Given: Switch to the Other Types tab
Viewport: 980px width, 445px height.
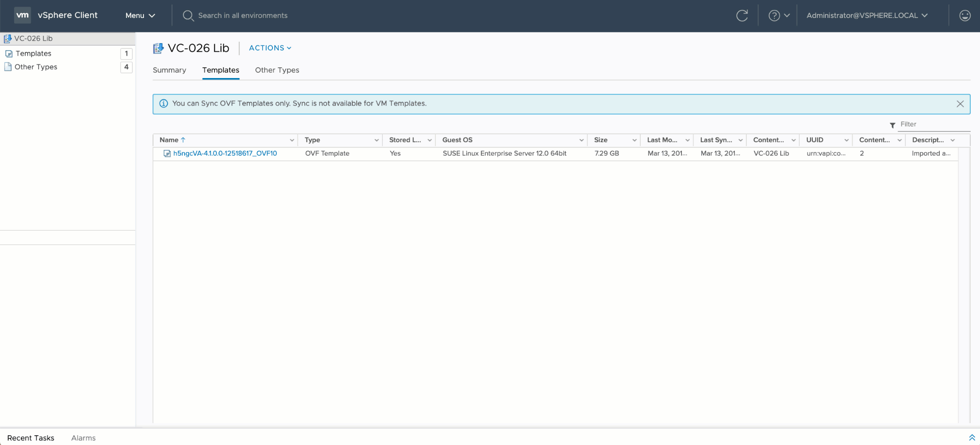Looking at the screenshot, I should pos(277,70).
